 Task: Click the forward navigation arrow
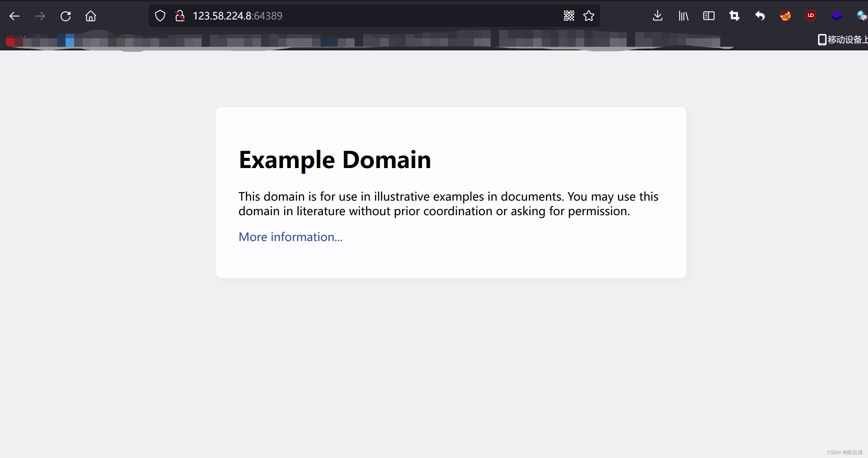(x=40, y=16)
